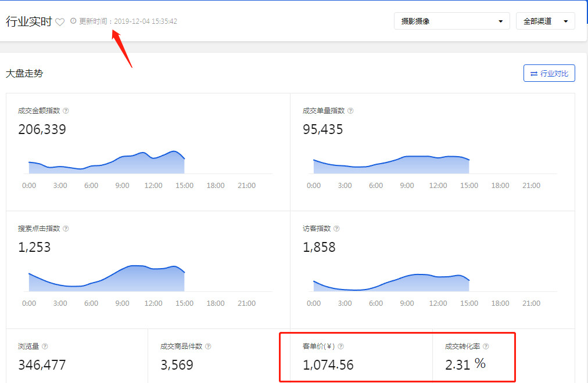Open the 全部渠道 channel dropdown
This screenshot has height=383, width=588.
point(545,21)
